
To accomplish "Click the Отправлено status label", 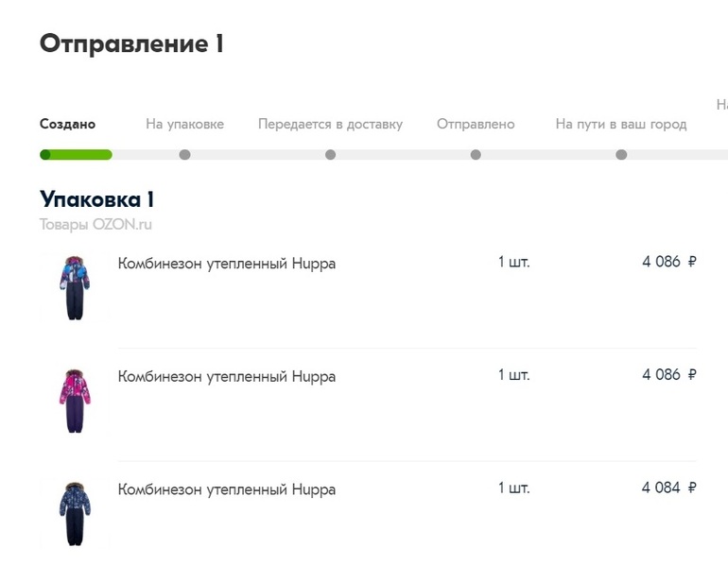I will point(476,124).
